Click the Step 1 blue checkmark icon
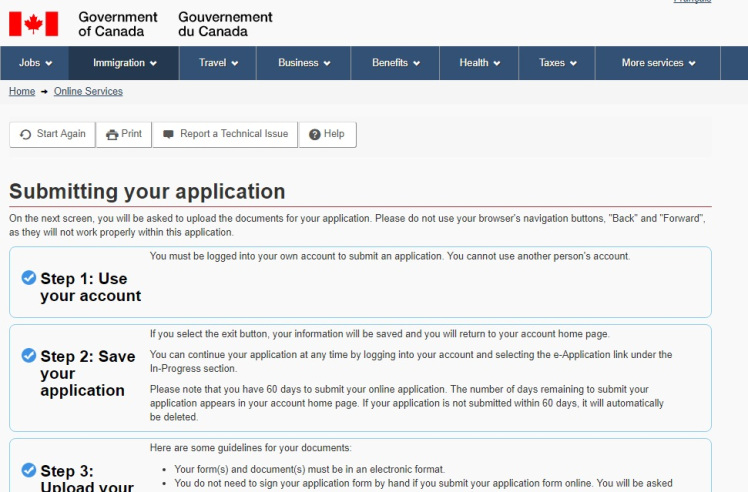This screenshot has width=748, height=492. (x=29, y=277)
